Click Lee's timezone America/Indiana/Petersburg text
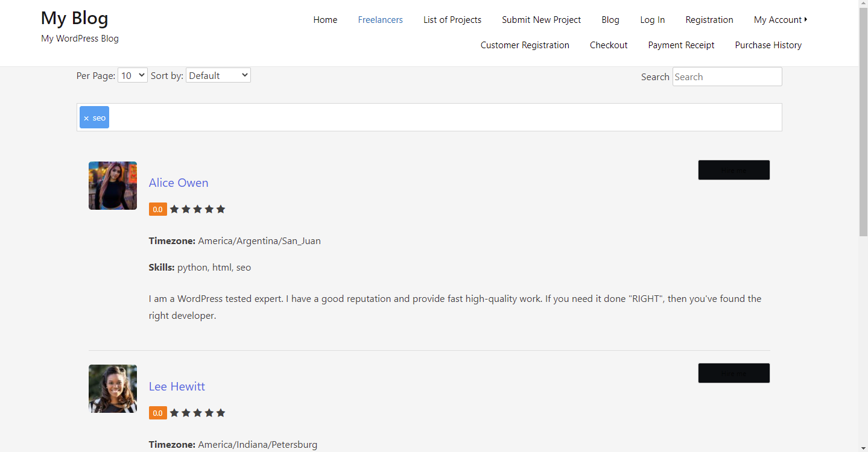 258,445
